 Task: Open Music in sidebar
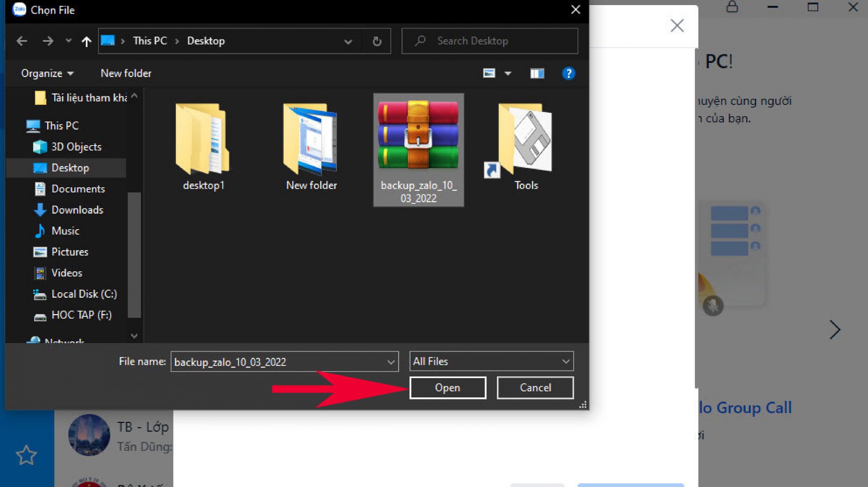57,231
